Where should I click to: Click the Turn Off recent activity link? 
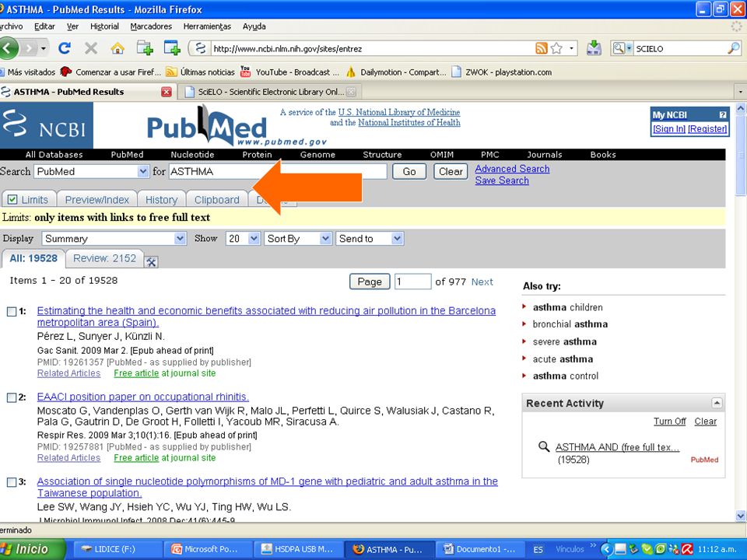pyautogui.click(x=669, y=422)
